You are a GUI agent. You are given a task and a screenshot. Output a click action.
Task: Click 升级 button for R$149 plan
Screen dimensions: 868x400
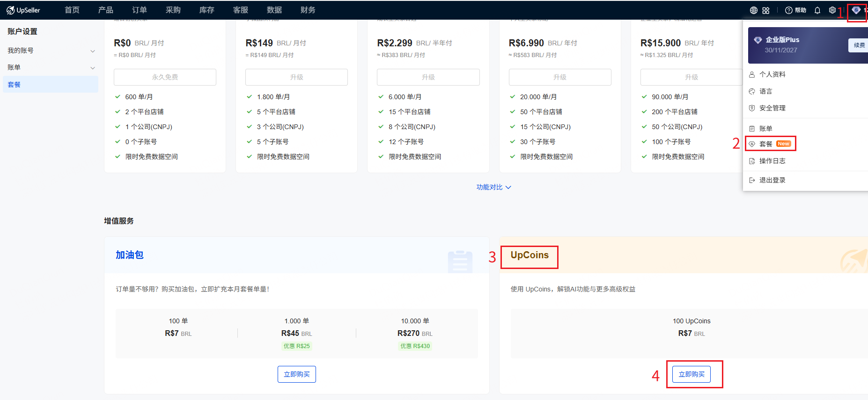(x=296, y=77)
